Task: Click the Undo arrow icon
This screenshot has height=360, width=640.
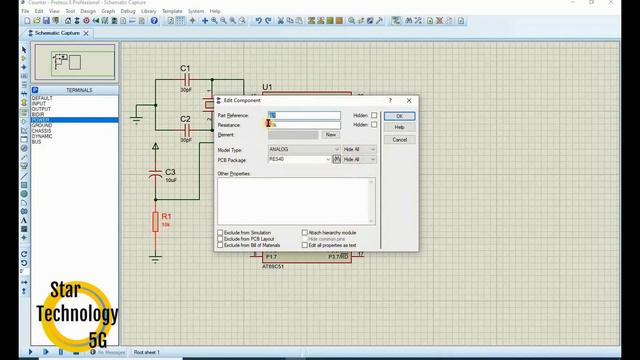Action: click(x=258, y=20)
